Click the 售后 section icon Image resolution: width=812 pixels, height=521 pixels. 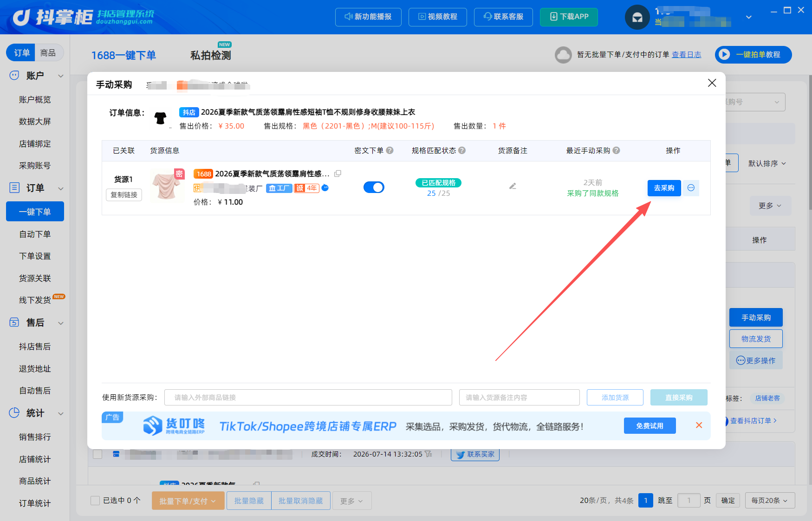pos(14,322)
